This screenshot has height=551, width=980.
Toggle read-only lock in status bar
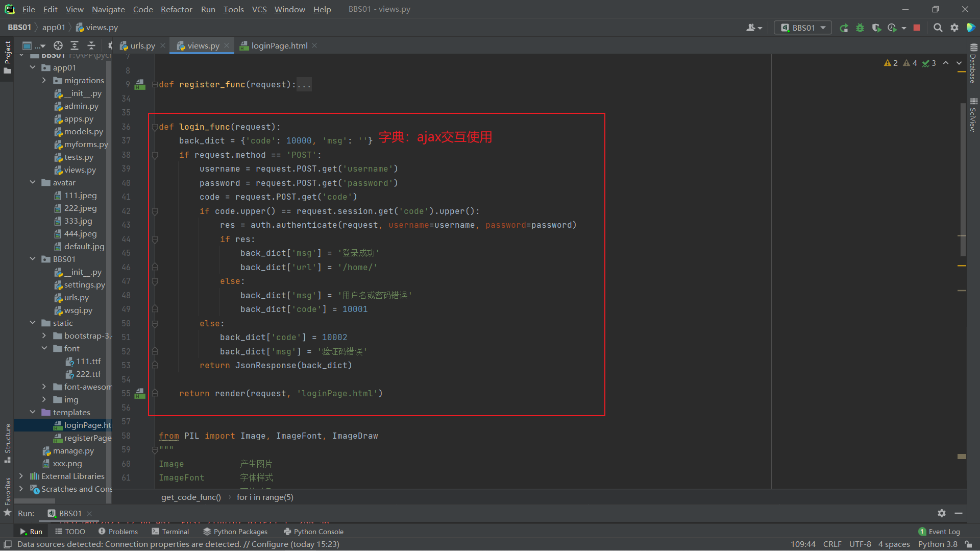968,544
